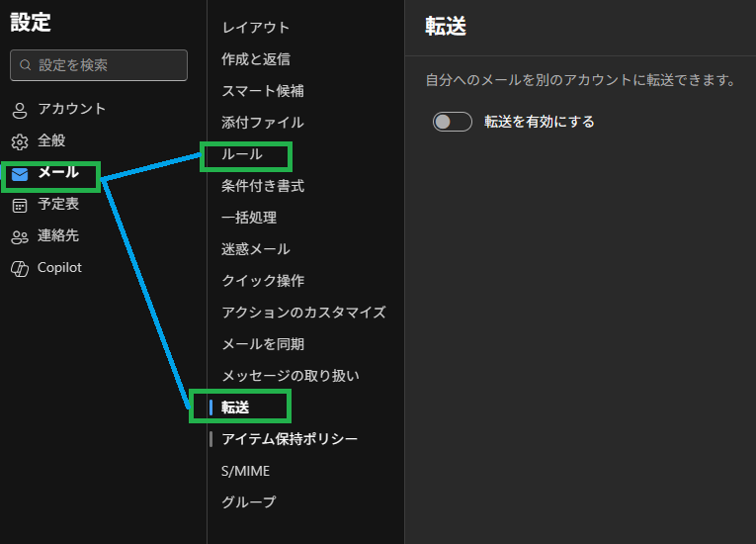Focus the 設定を検索 search field

(x=99, y=65)
